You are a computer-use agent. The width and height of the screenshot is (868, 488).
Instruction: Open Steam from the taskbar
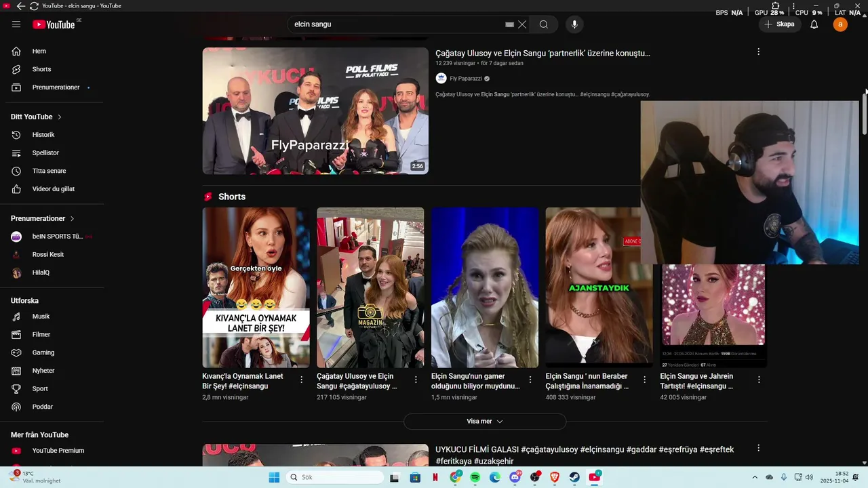click(574, 478)
